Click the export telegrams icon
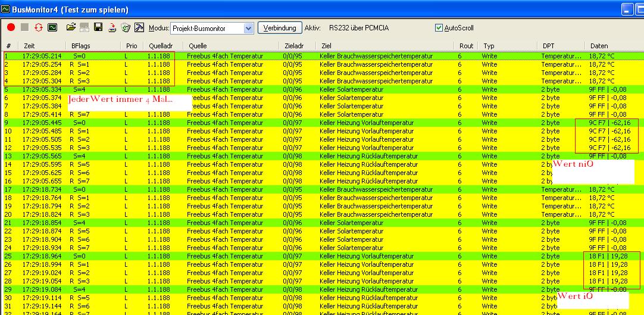The image size is (644, 315). tap(112, 27)
